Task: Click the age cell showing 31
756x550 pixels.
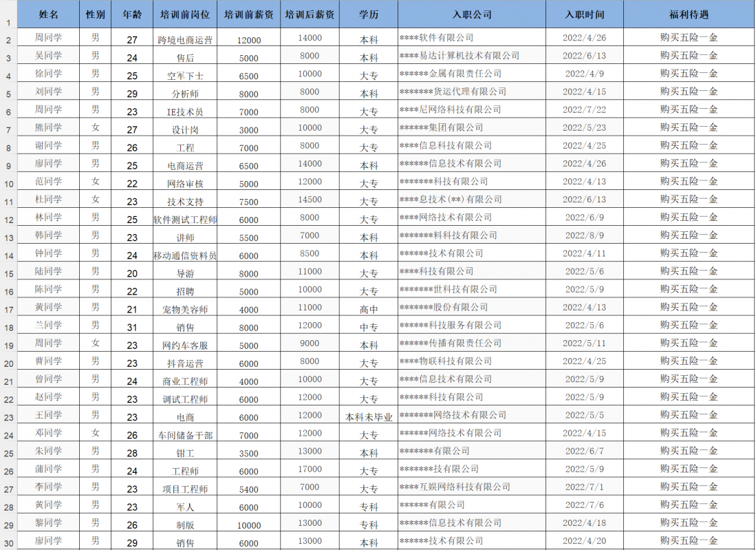Action: pos(132,327)
